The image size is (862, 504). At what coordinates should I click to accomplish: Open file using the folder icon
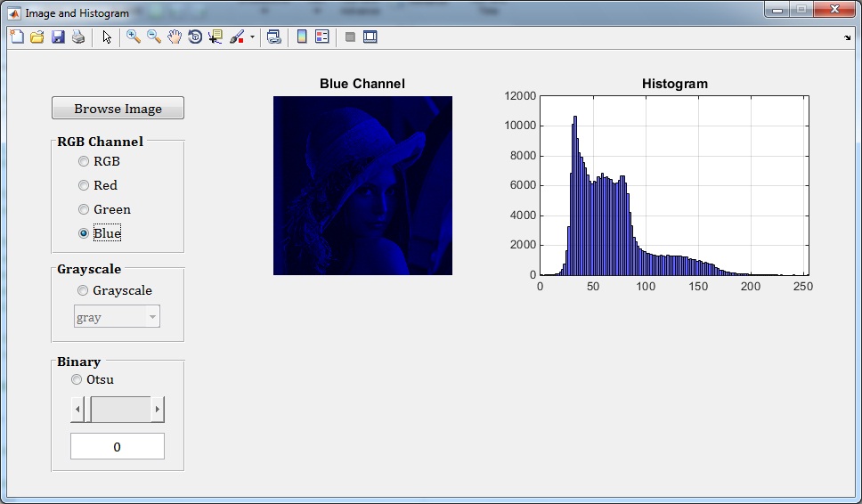(37, 37)
